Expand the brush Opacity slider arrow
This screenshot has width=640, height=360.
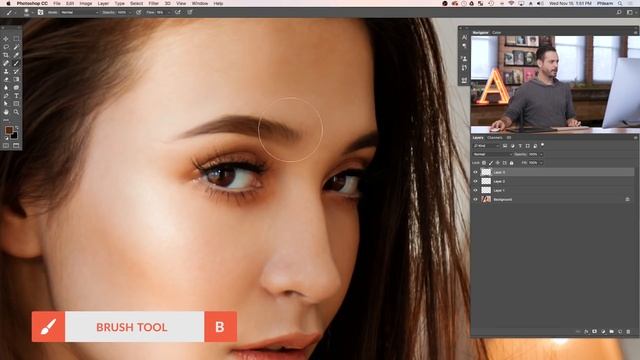[130, 13]
